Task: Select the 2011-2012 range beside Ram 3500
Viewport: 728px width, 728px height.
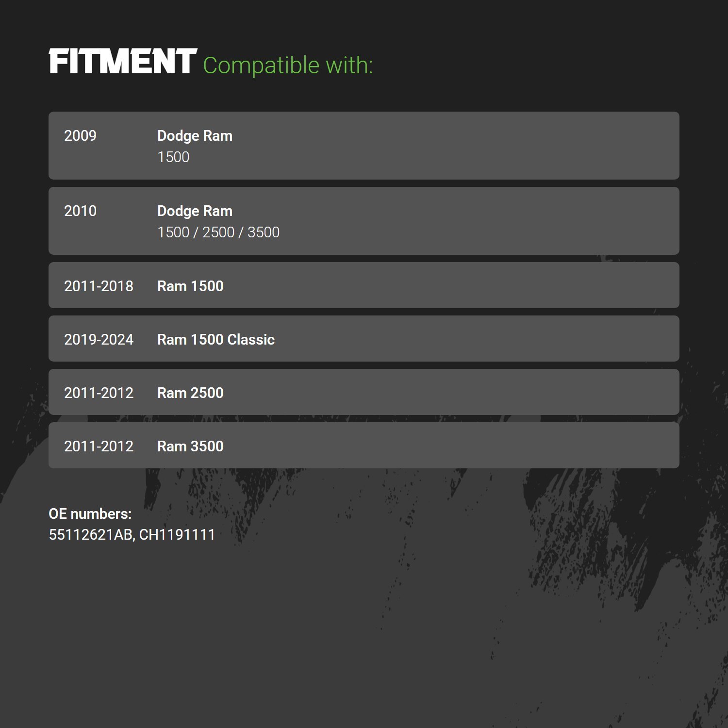Action: pyautogui.click(x=99, y=447)
